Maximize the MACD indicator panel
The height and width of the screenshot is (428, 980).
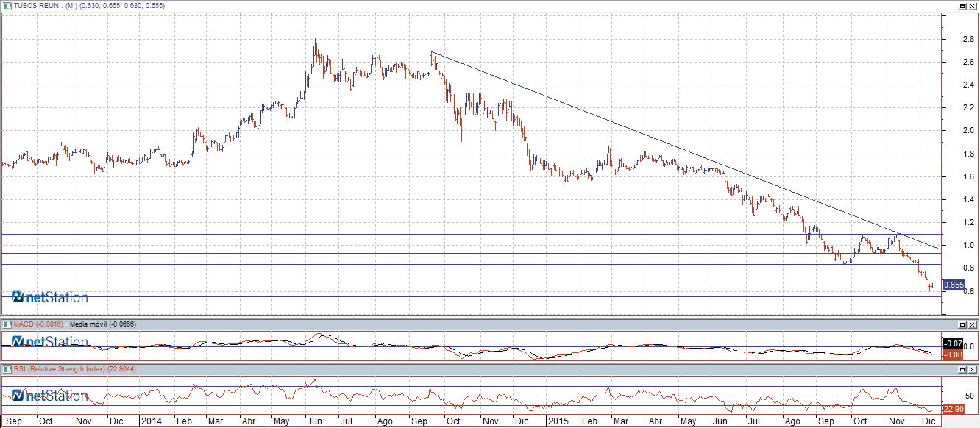[962, 324]
